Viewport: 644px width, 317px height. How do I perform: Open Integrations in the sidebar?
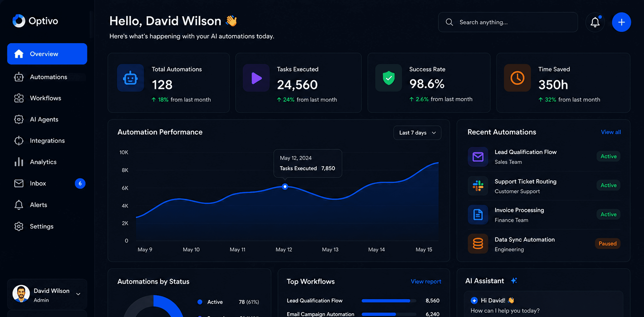[x=47, y=141]
